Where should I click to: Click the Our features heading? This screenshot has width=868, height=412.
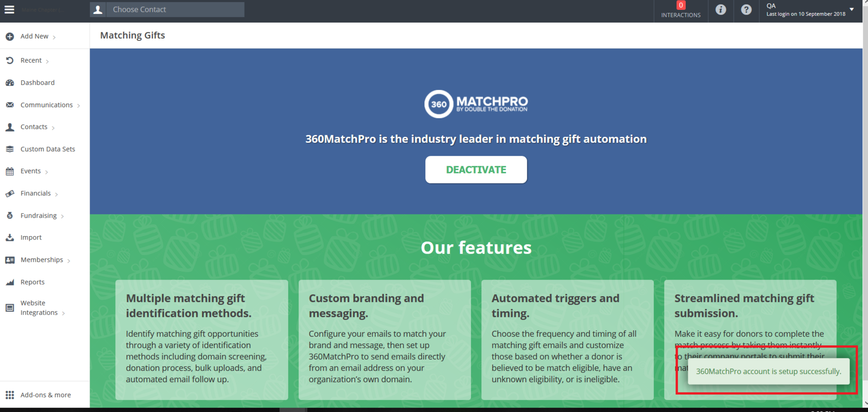476,248
